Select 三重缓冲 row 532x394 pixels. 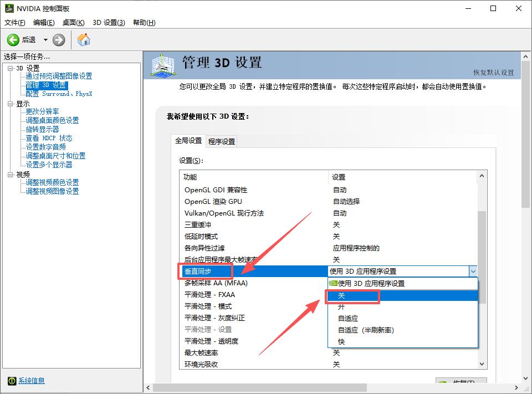pyautogui.click(x=328, y=224)
